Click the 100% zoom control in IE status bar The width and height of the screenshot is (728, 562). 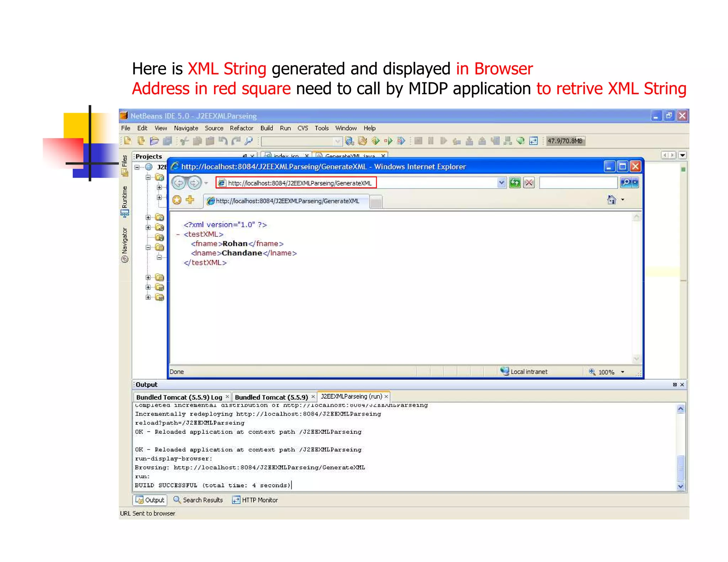pos(606,372)
